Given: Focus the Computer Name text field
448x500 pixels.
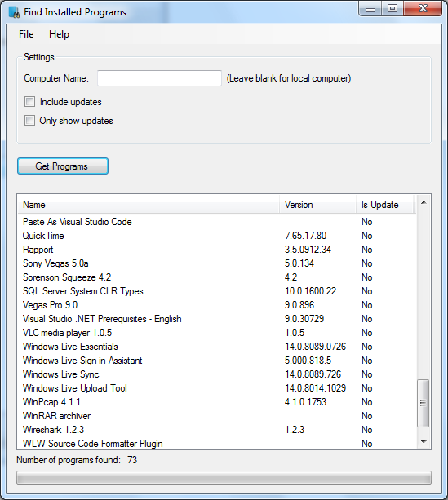Looking at the screenshot, I should click(159, 78).
